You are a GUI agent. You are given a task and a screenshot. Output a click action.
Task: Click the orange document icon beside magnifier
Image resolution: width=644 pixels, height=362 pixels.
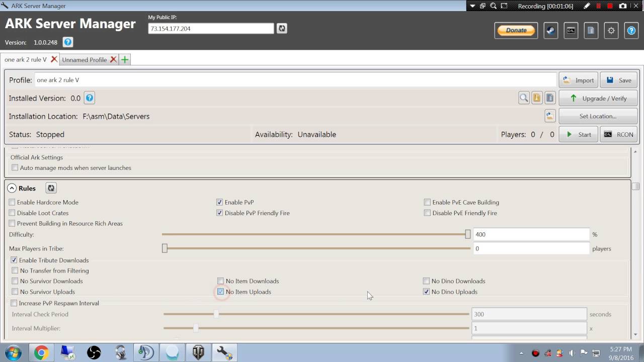click(x=537, y=98)
